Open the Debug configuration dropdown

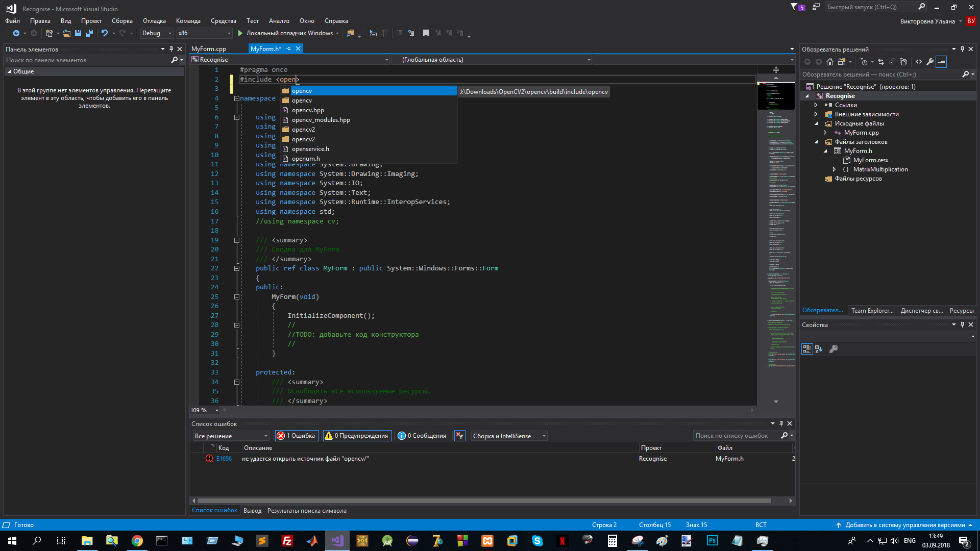(157, 33)
